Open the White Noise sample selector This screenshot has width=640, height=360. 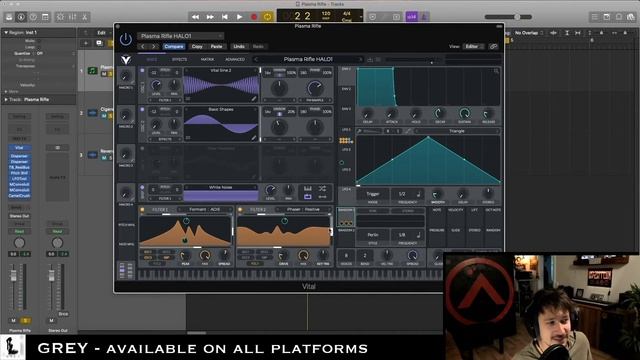tap(221, 187)
